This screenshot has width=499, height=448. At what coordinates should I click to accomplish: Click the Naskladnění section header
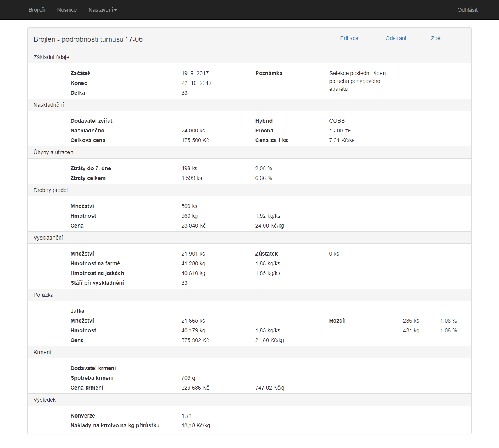tap(249, 105)
